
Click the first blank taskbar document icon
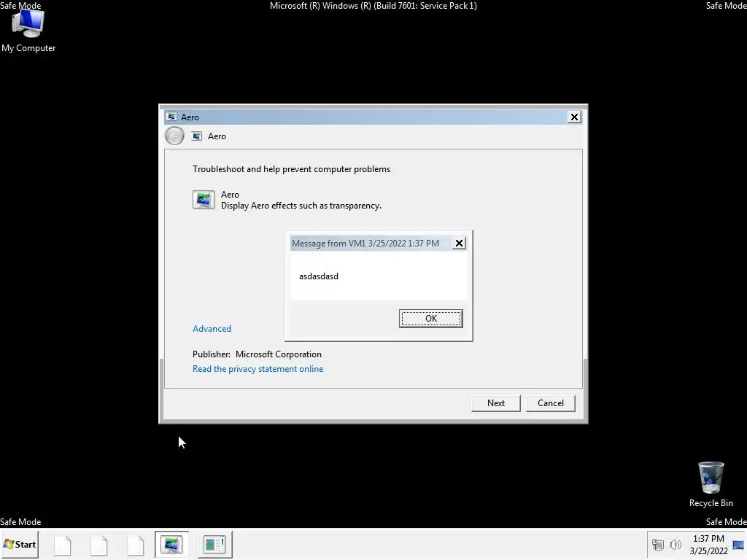(x=63, y=545)
